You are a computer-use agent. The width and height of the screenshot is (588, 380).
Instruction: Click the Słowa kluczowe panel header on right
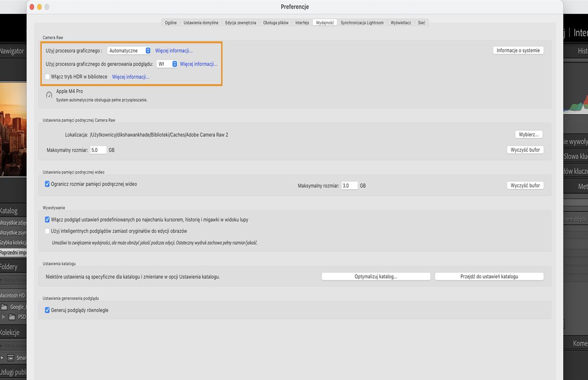pyautogui.click(x=575, y=156)
